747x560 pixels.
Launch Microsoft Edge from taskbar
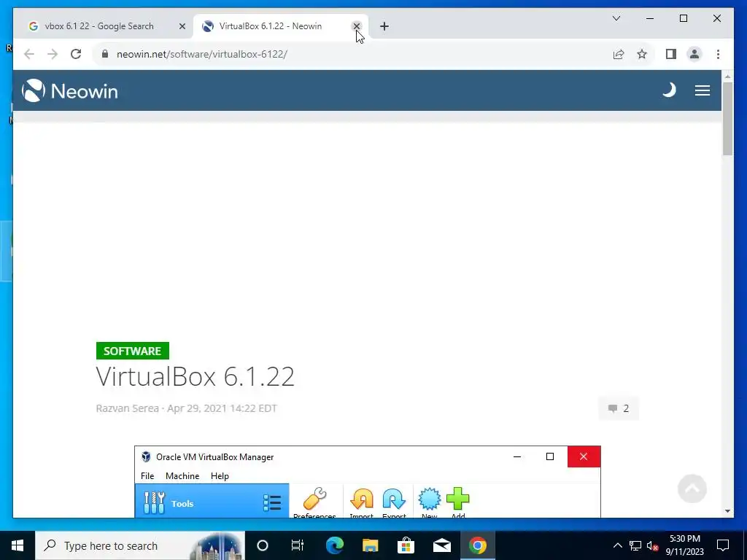(334, 545)
